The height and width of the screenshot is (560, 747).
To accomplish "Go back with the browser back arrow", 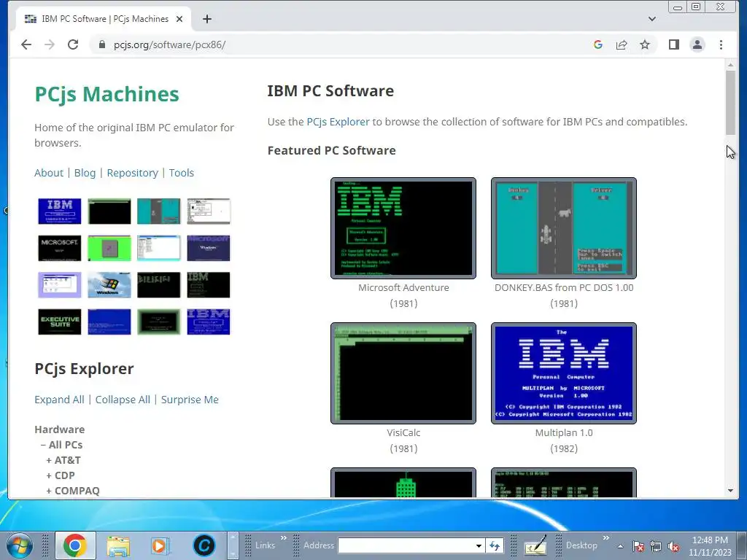I will point(26,44).
